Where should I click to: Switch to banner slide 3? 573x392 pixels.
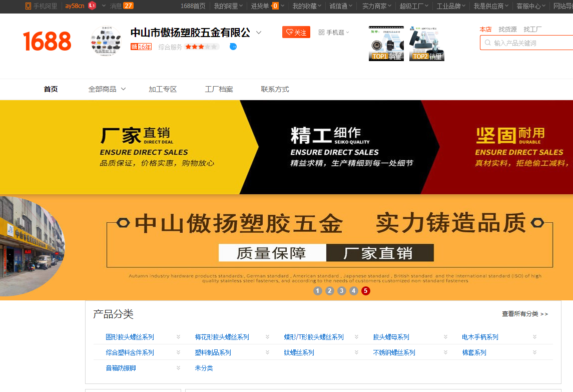click(342, 291)
